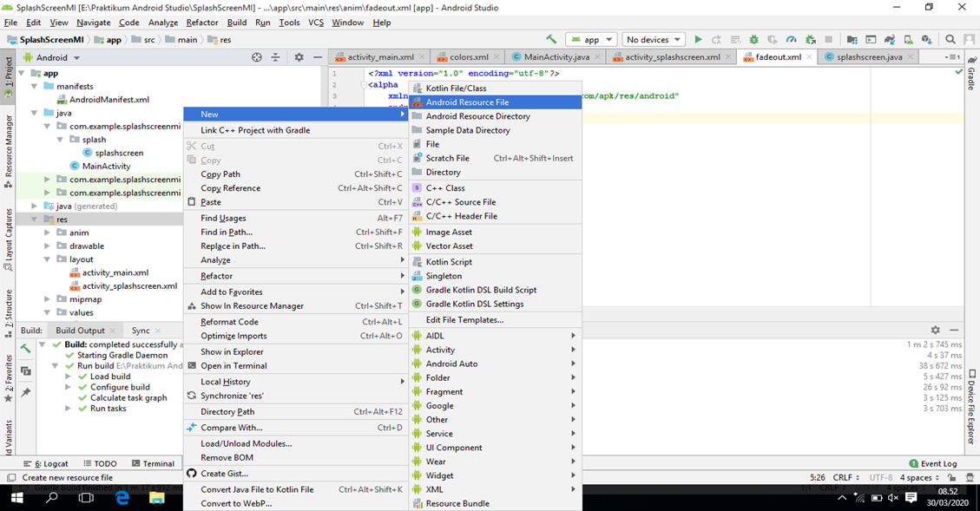Switch to colors.xml editor tab
Image resolution: width=980 pixels, height=511 pixels.
point(469,57)
